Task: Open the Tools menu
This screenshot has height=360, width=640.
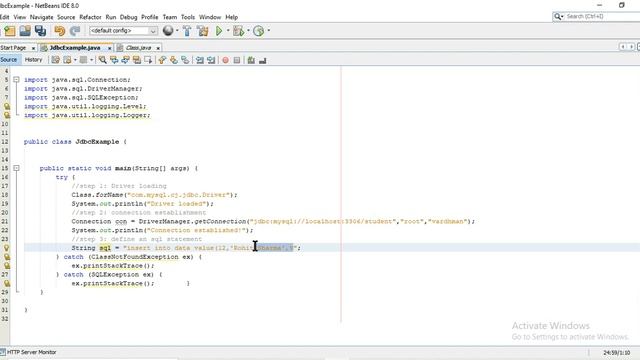Action: [188, 17]
